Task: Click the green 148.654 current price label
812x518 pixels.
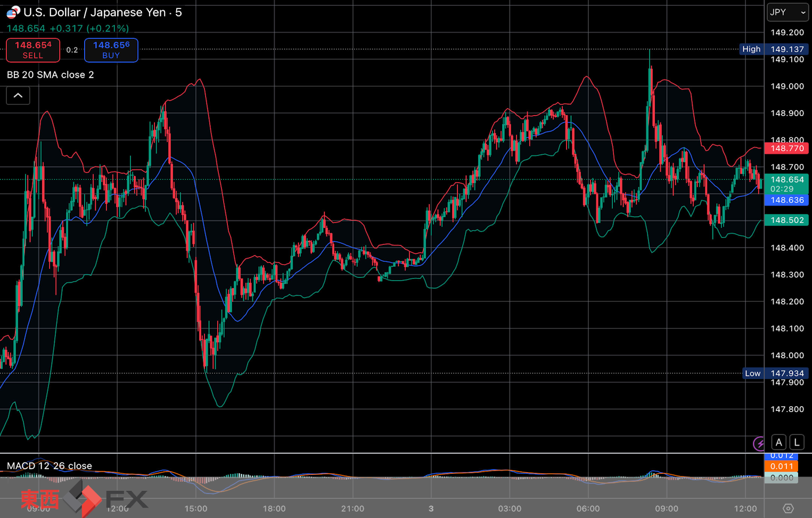Action: tap(786, 180)
